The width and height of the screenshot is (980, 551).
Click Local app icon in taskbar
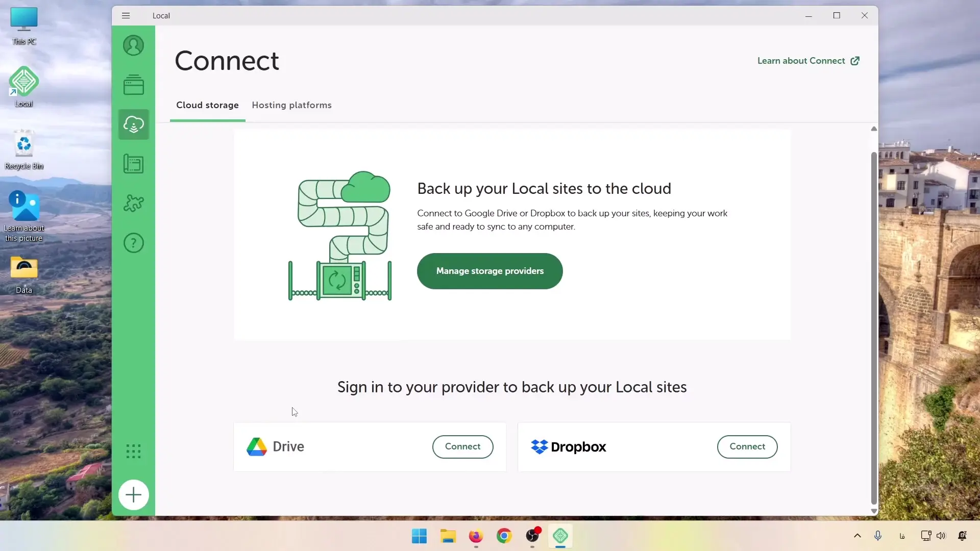click(x=560, y=536)
